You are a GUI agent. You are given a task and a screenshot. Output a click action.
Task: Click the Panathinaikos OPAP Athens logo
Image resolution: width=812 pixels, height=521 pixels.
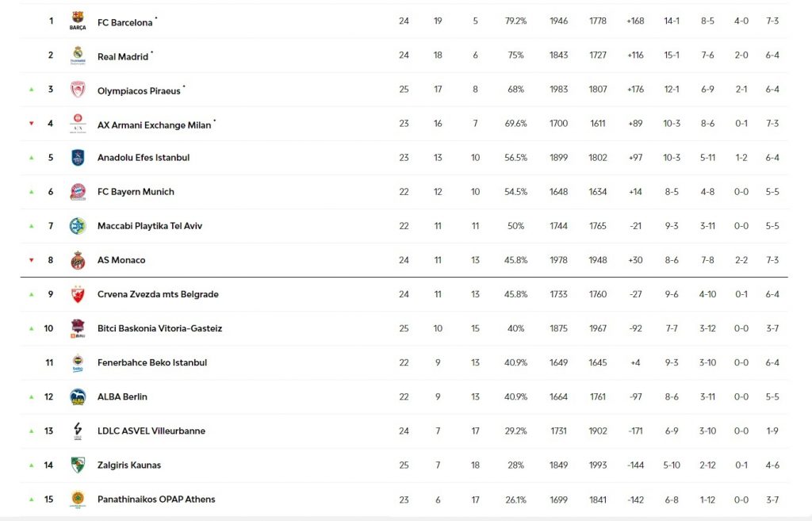point(78,500)
